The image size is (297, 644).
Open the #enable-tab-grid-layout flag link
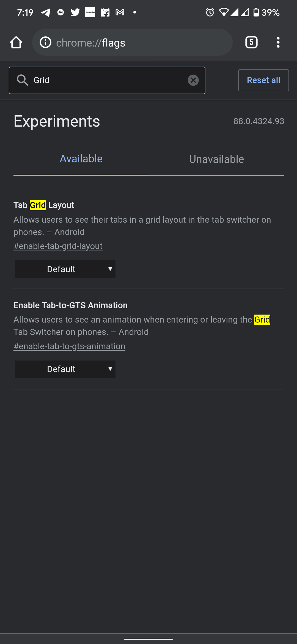pos(58,246)
